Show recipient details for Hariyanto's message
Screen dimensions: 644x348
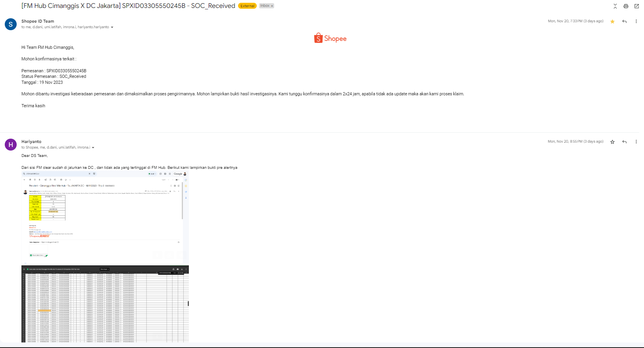93,148
